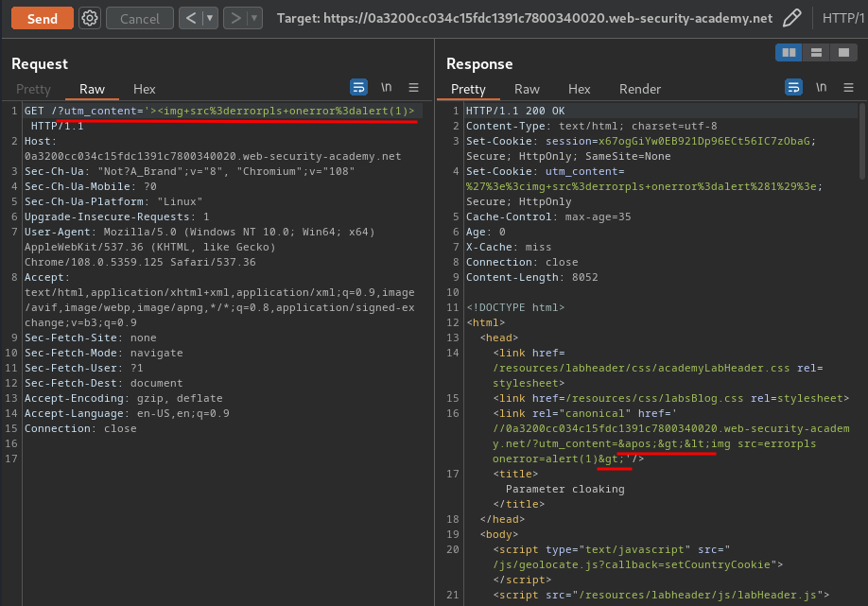This screenshot has width=868, height=606.
Task: Select the Request Raw tab
Action: [x=92, y=89]
